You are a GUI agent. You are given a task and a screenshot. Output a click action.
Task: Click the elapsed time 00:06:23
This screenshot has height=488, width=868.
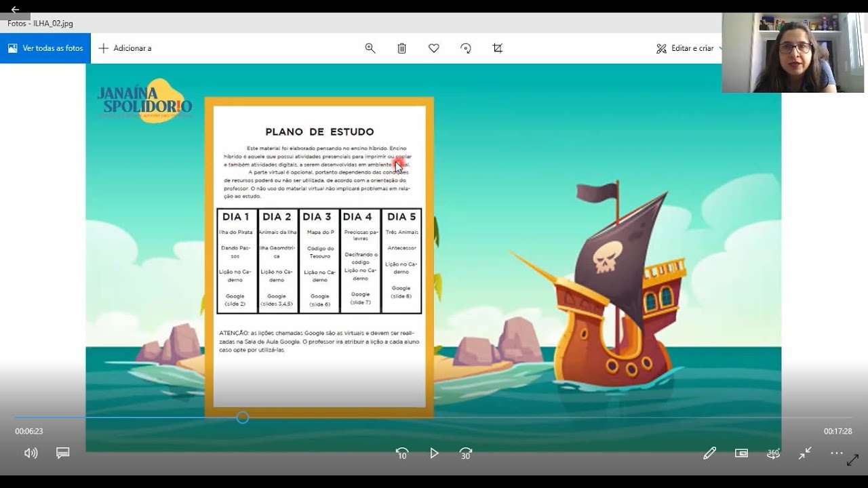29,431
